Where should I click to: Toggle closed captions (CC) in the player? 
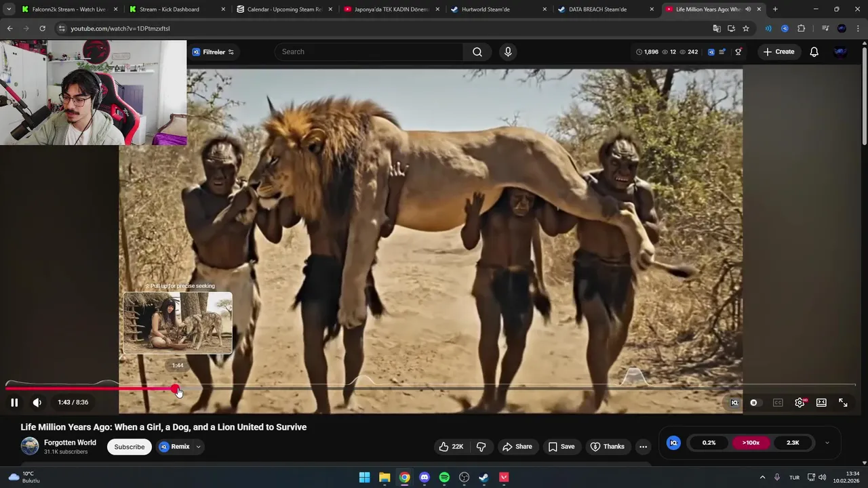click(x=778, y=403)
